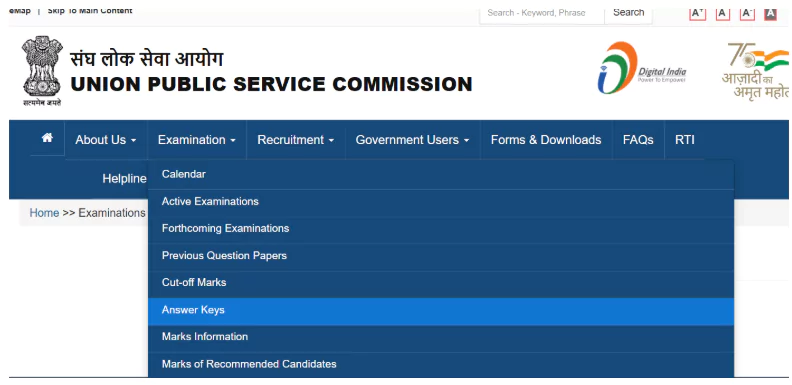
Task: Follow the Home breadcrumb link
Action: (x=44, y=213)
